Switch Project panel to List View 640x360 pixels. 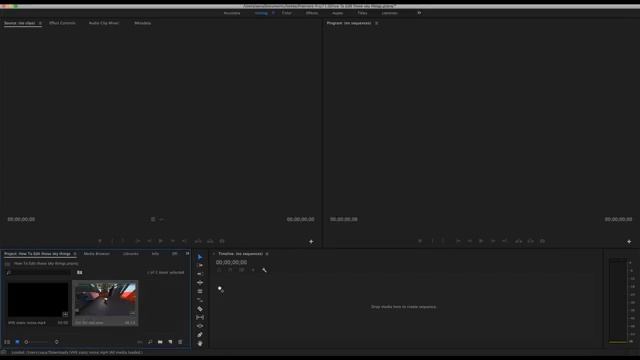(7, 342)
